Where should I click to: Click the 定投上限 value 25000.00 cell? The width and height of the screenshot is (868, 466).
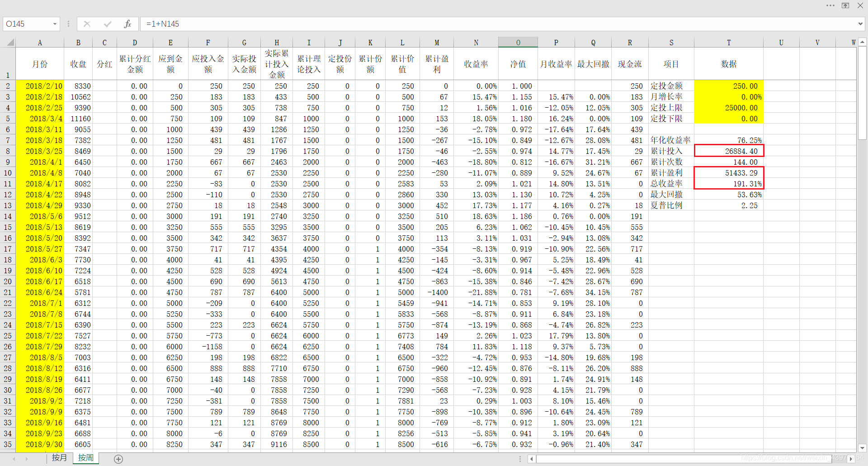coord(729,108)
